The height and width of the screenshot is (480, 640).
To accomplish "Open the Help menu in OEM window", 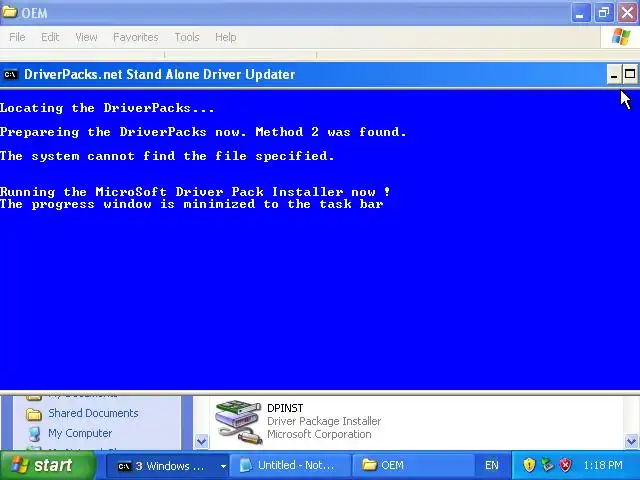I will click(225, 37).
